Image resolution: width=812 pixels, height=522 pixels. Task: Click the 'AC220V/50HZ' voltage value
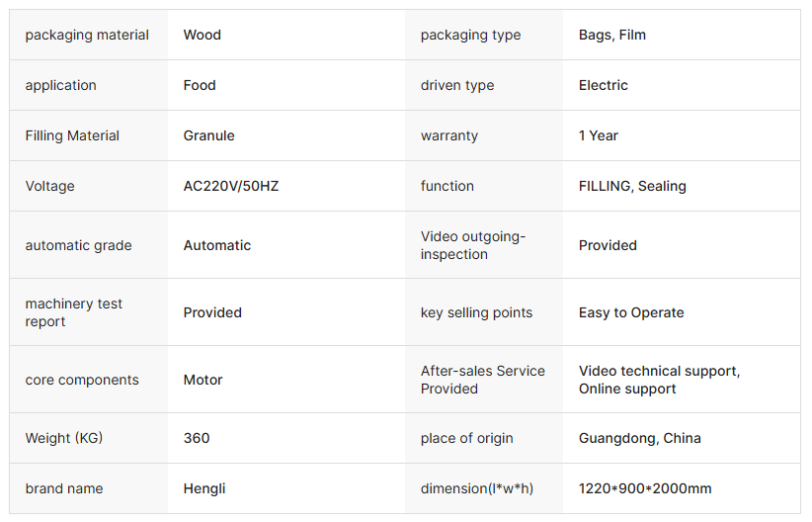[230, 186]
